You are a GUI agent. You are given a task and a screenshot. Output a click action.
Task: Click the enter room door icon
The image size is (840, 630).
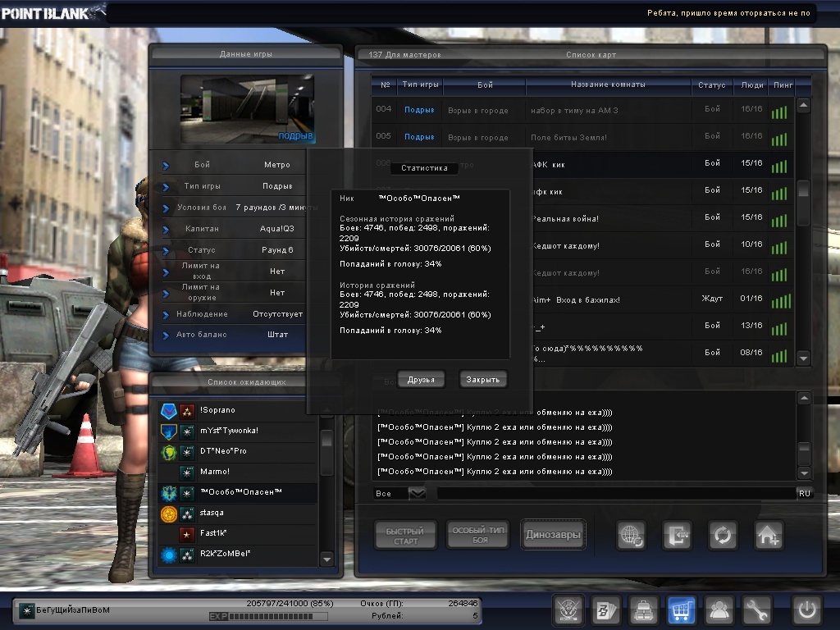pyautogui.click(x=677, y=535)
